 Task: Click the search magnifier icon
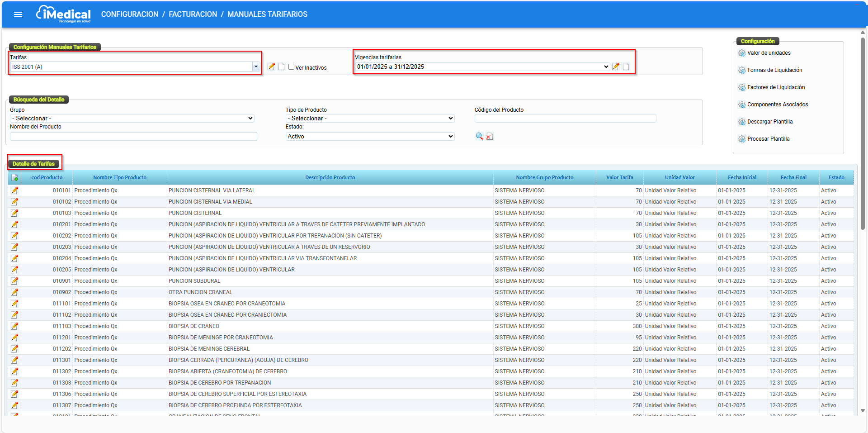[479, 136]
